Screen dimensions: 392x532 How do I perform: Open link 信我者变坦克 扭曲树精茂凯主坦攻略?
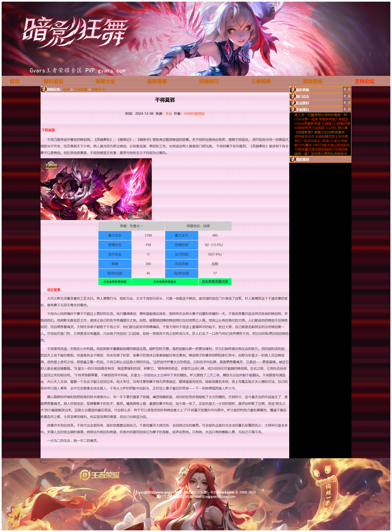click(x=321, y=136)
